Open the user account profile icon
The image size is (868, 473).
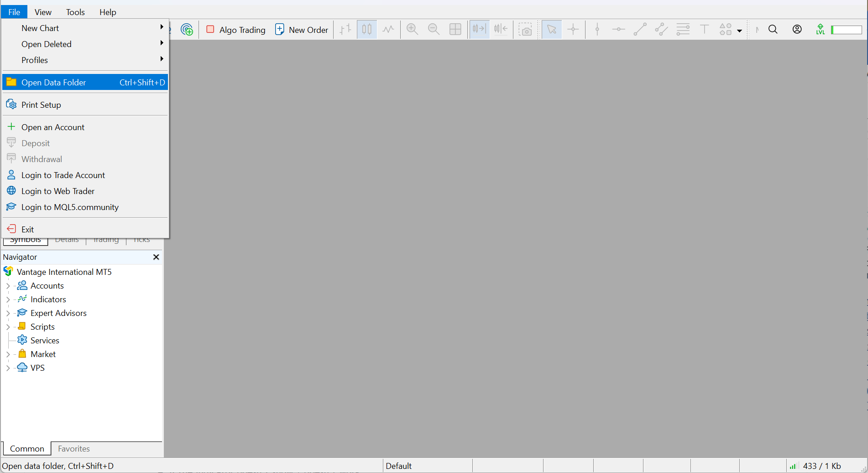[x=797, y=30]
